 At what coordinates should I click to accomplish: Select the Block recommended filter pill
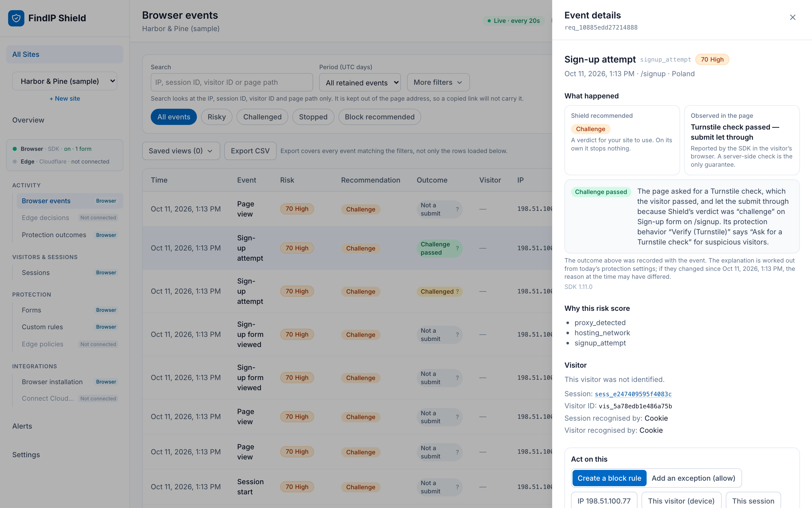click(379, 117)
